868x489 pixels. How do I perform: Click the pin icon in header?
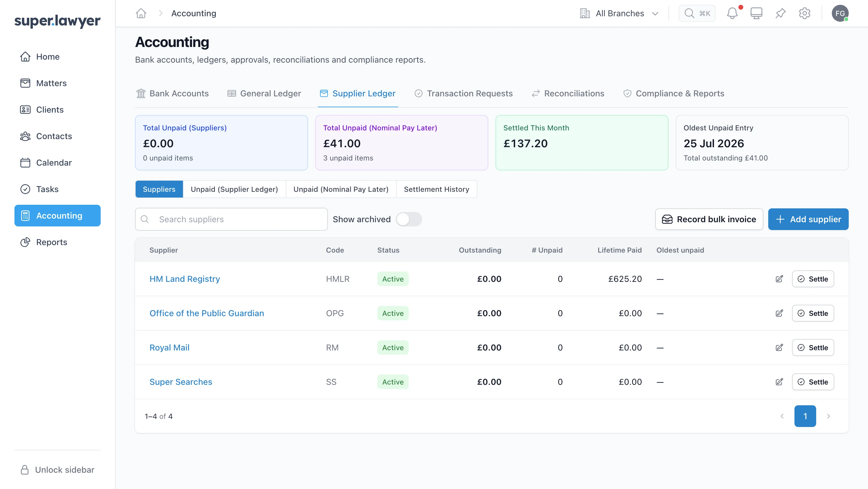[x=780, y=14]
